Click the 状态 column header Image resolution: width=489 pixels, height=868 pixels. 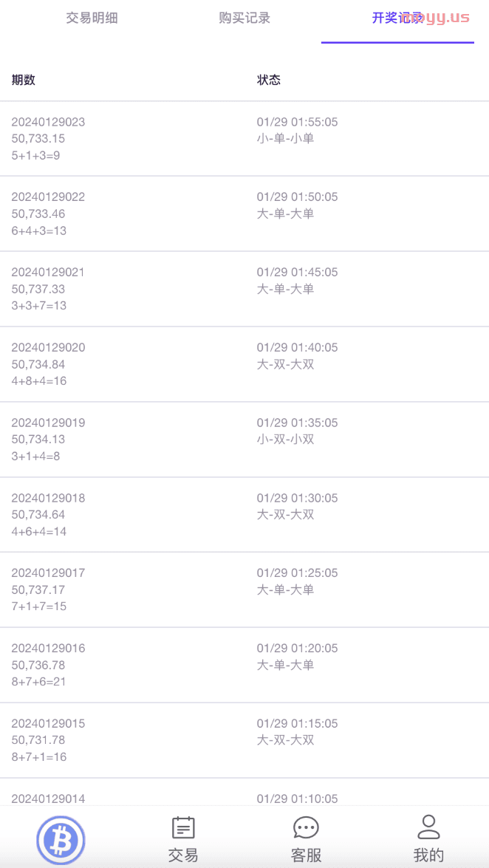(x=269, y=80)
